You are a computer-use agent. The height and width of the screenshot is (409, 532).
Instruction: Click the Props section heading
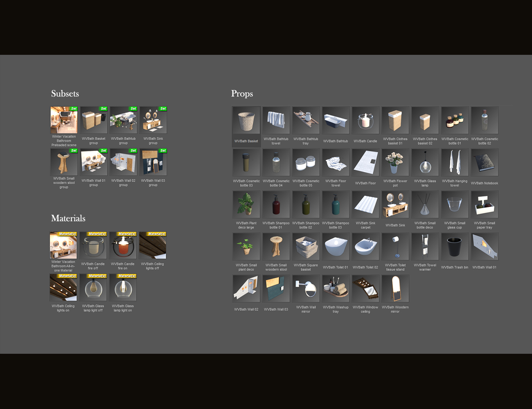(x=242, y=94)
